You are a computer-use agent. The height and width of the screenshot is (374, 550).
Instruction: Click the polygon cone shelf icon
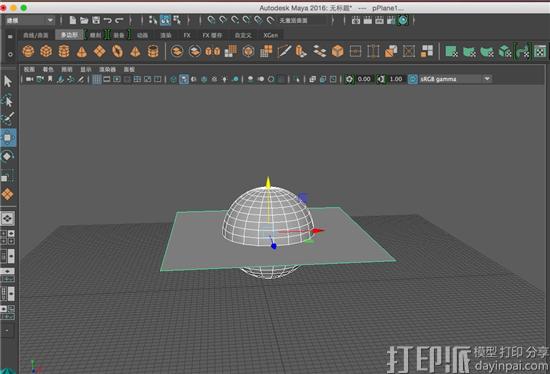pos(81,52)
